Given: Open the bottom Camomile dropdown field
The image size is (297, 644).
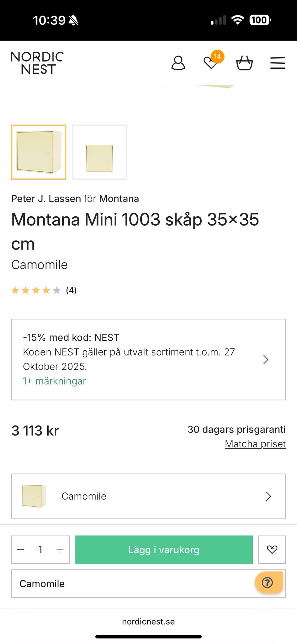Looking at the screenshot, I should (x=133, y=584).
